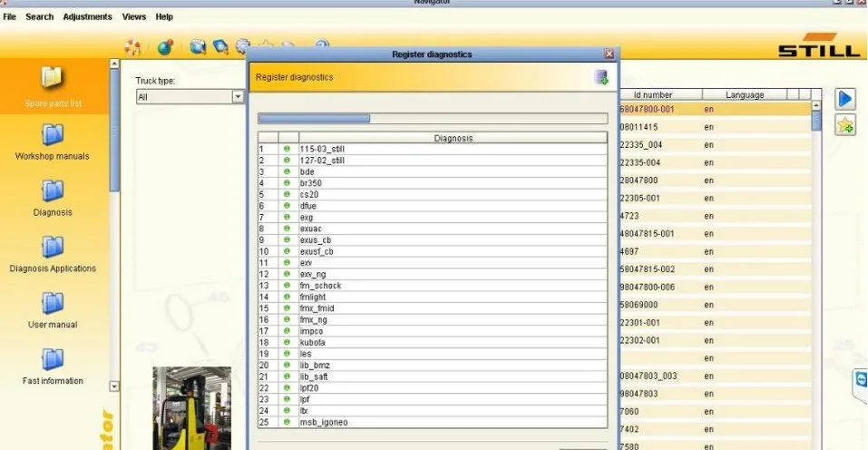This screenshot has height=450, width=868.
Task: Click sidebar scrollbar down arrow
Action: 114,386
